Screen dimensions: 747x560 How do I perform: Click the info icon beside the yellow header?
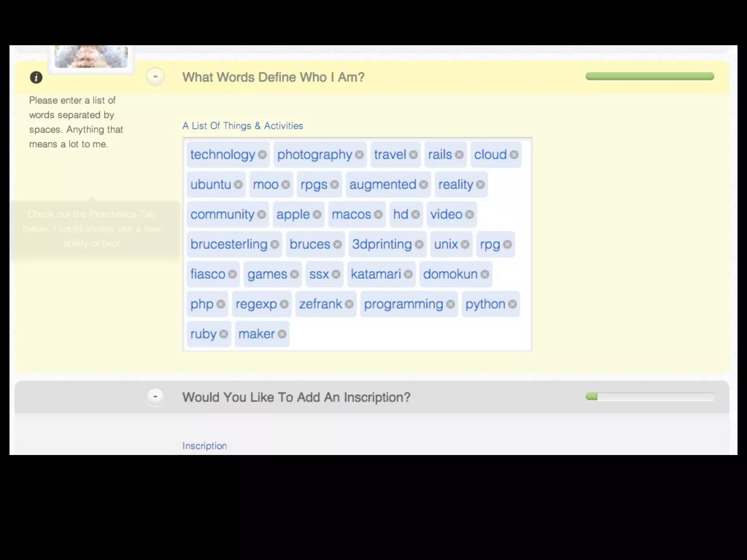(36, 77)
